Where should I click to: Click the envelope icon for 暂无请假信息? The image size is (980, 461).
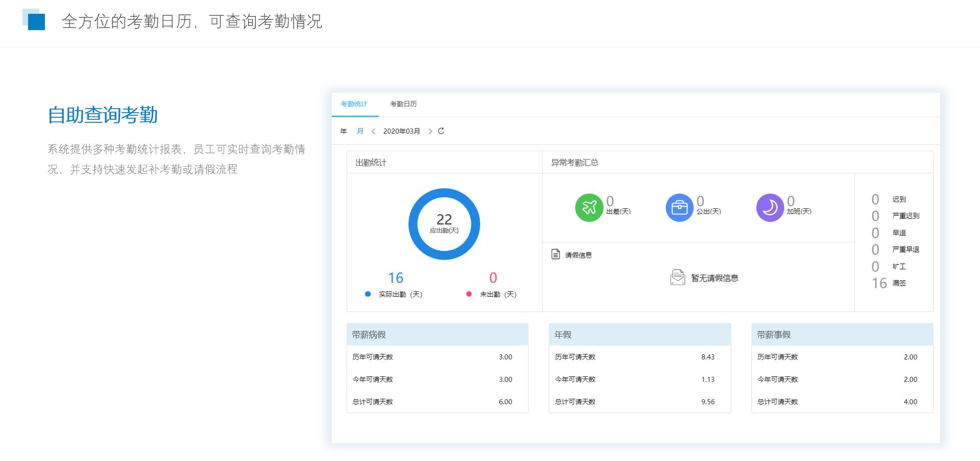pos(677,277)
